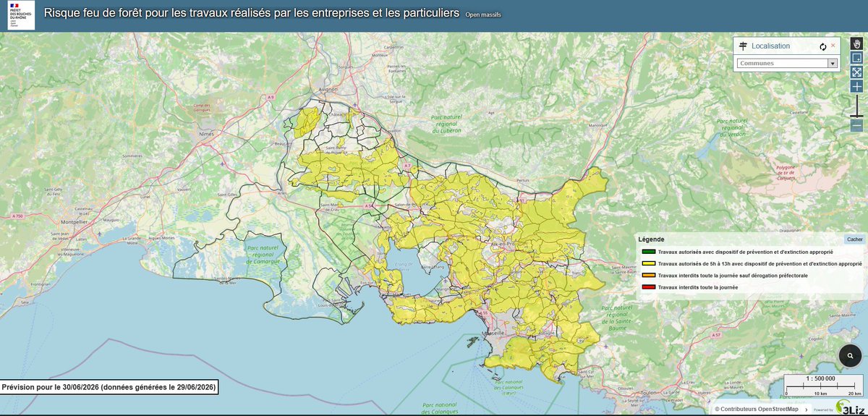Click the zoom slider handle
868x416 pixels.
pos(856,116)
